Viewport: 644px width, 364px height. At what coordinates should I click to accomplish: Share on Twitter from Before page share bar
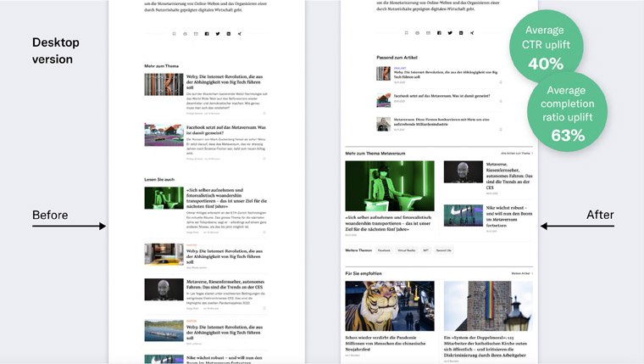point(218,34)
